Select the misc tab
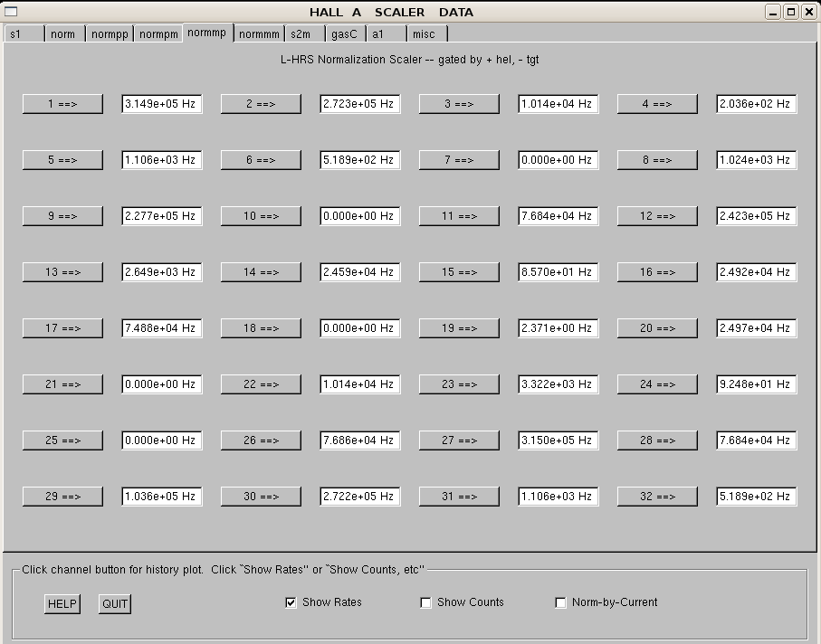The width and height of the screenshot is (821, 644). click(427, 34)
